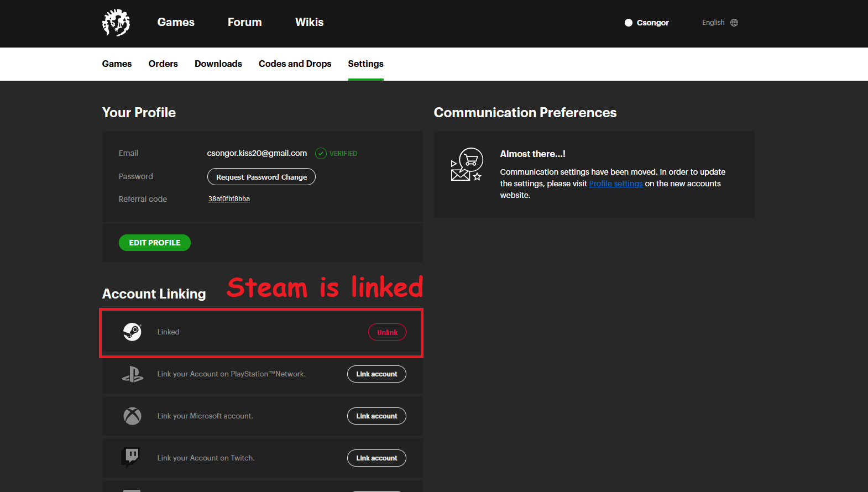Click the green EDIT PROFILE button
Viewport: 868px width, 492px height.
[155, 243]
